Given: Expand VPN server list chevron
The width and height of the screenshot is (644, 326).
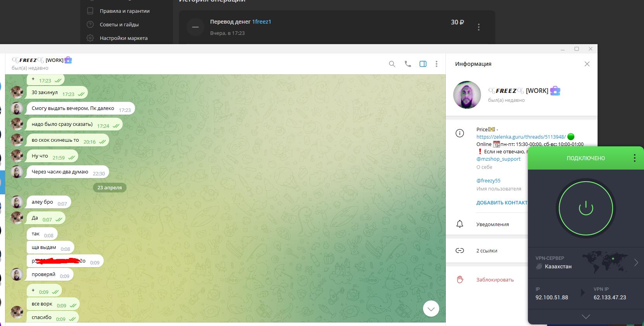Looking at the screenshot, I should tap(636, 263).
